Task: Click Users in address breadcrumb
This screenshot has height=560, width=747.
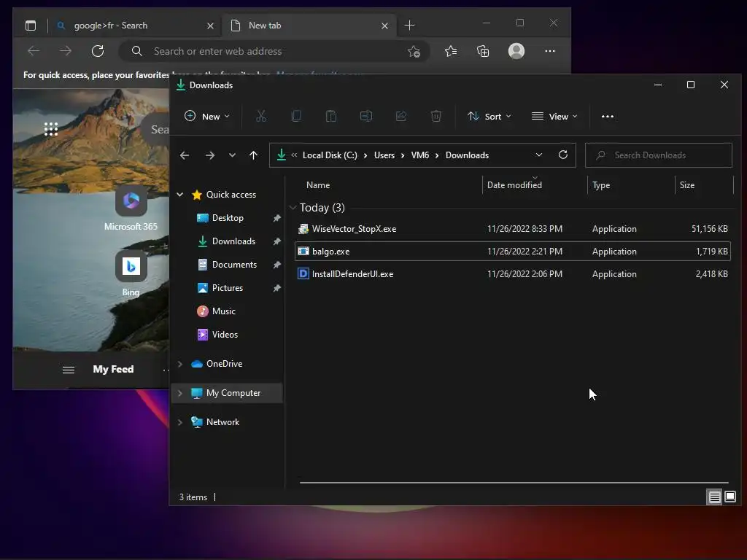Action: (384, 155)
